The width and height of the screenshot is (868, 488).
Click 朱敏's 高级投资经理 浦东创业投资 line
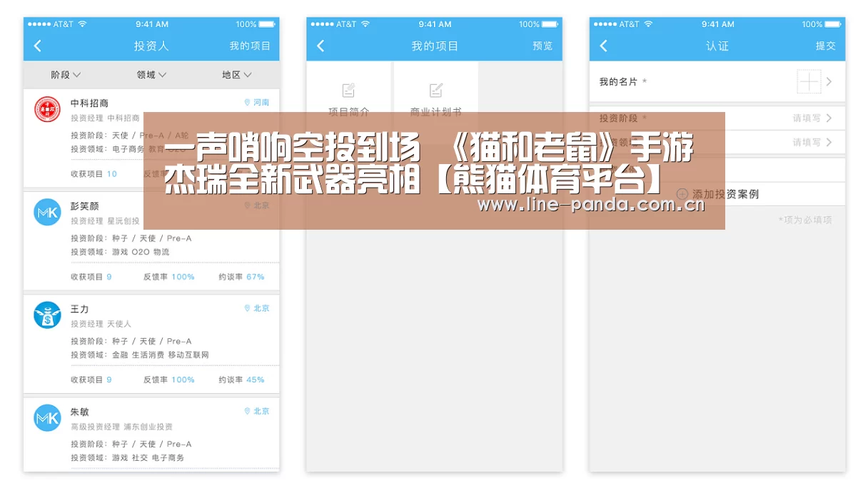tap(121, 427)
